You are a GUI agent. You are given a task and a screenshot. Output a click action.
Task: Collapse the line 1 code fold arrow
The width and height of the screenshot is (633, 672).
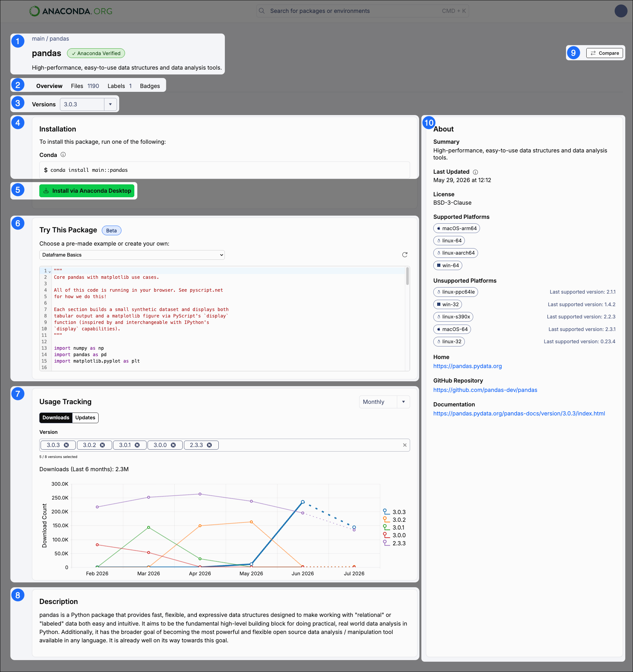(50, 271)
